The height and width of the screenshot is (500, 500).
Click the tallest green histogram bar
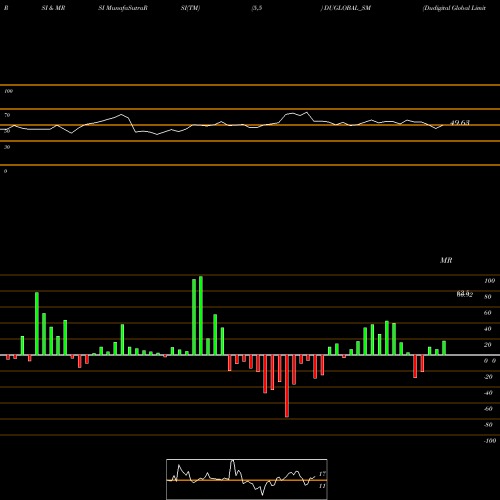(201, 315)
